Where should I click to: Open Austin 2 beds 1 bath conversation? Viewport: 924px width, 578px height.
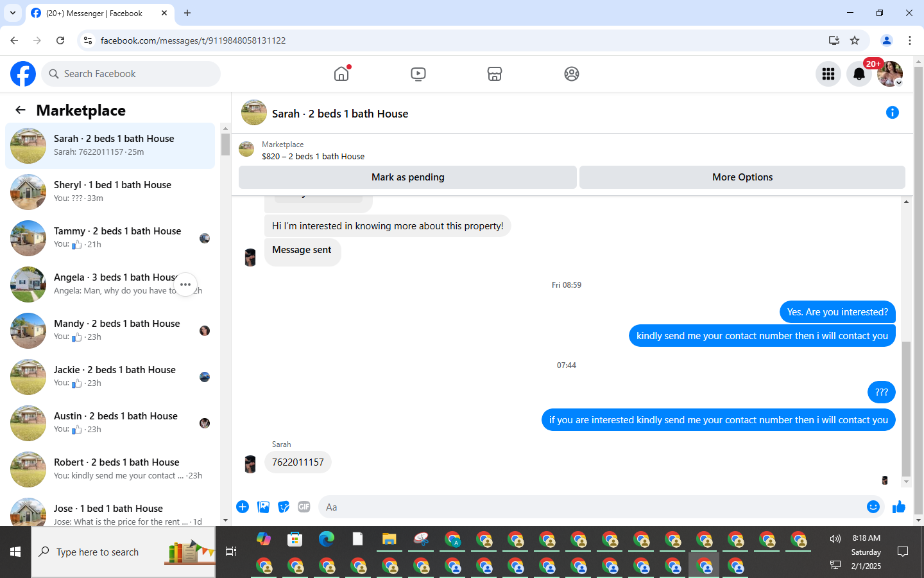tap(110, 423)
